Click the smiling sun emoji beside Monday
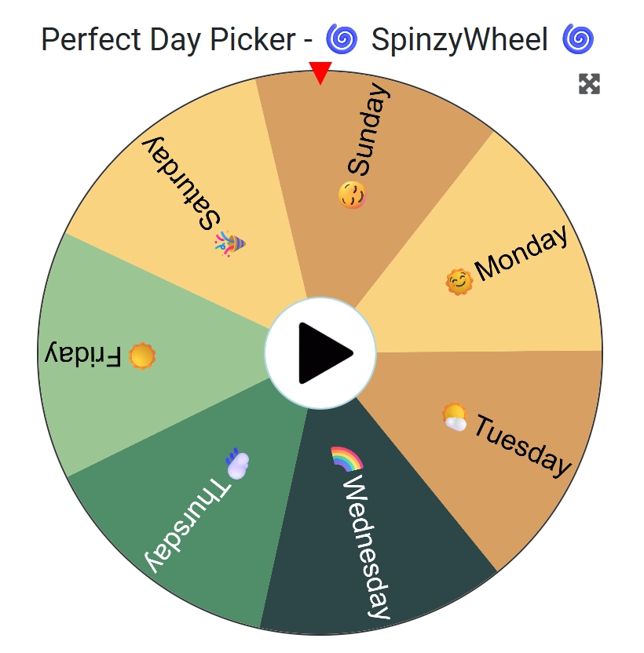 (x=459, y=281)
